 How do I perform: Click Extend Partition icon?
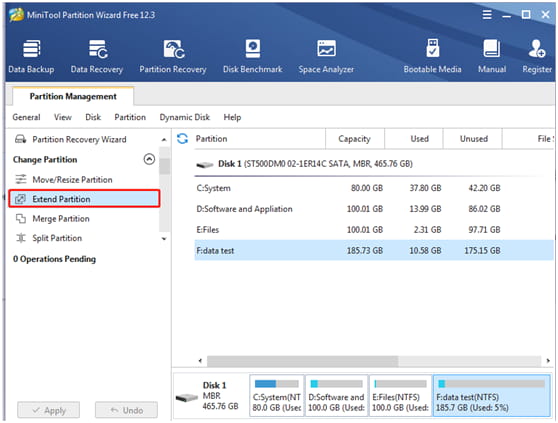pos(21,199)
